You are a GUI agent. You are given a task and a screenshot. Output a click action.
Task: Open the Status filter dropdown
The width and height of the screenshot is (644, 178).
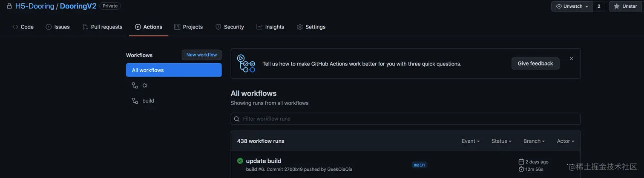click(x=501, y=141)
